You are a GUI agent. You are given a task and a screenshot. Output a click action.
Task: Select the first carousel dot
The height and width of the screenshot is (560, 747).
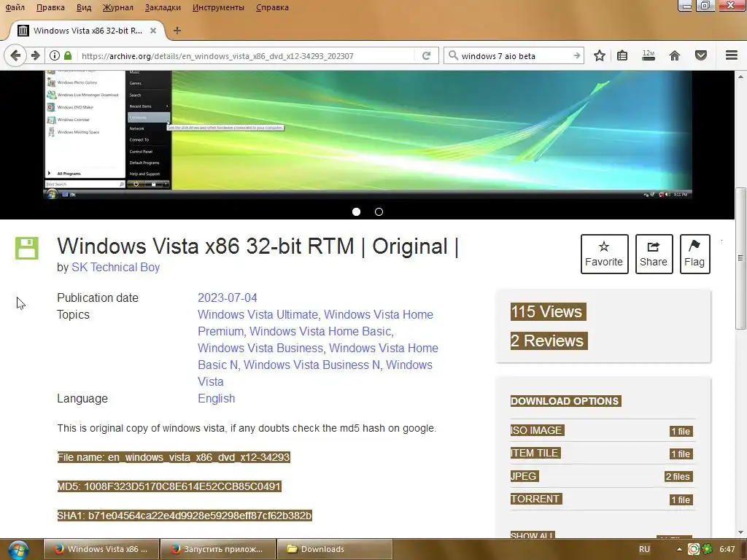356,212
